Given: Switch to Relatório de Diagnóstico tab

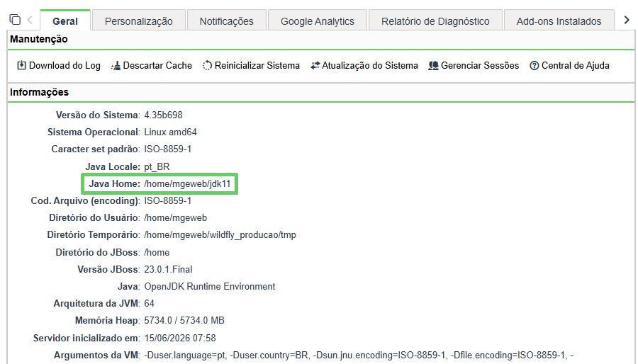Looking at the screenshot, I should point(435,21).
